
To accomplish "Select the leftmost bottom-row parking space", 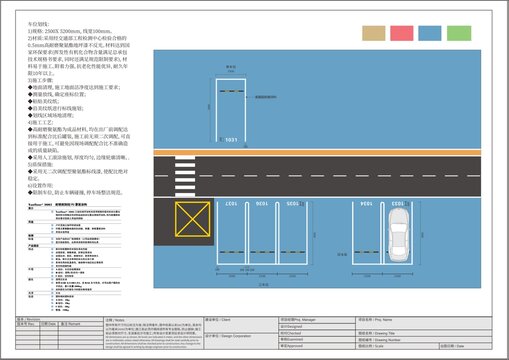I will click(231, 233).
